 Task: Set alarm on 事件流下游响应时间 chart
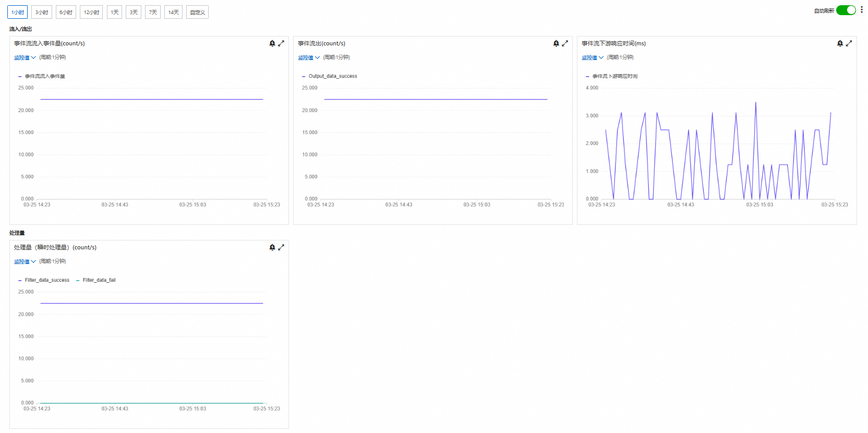pyautogui.click(x=840, y=43)
